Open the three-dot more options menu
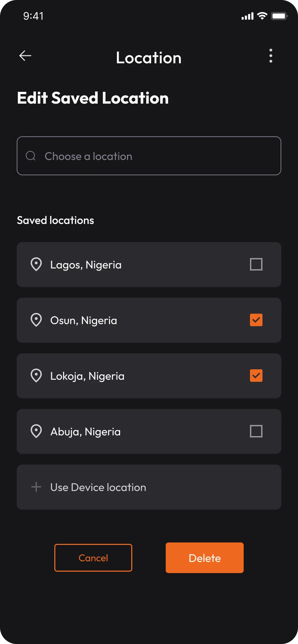Viewport: 298px width, 644px height. tap(271, 56)
